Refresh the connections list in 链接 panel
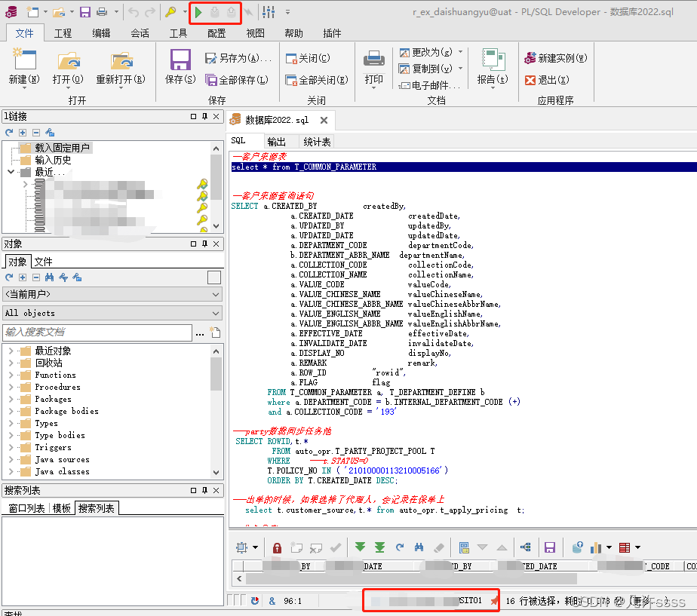 point(8,133)
